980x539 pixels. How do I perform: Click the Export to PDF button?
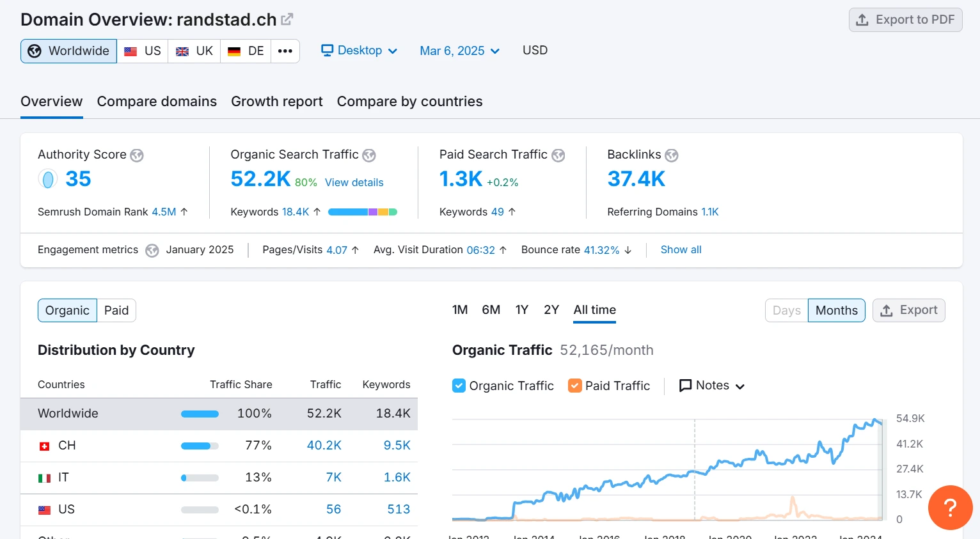point(906,20)
